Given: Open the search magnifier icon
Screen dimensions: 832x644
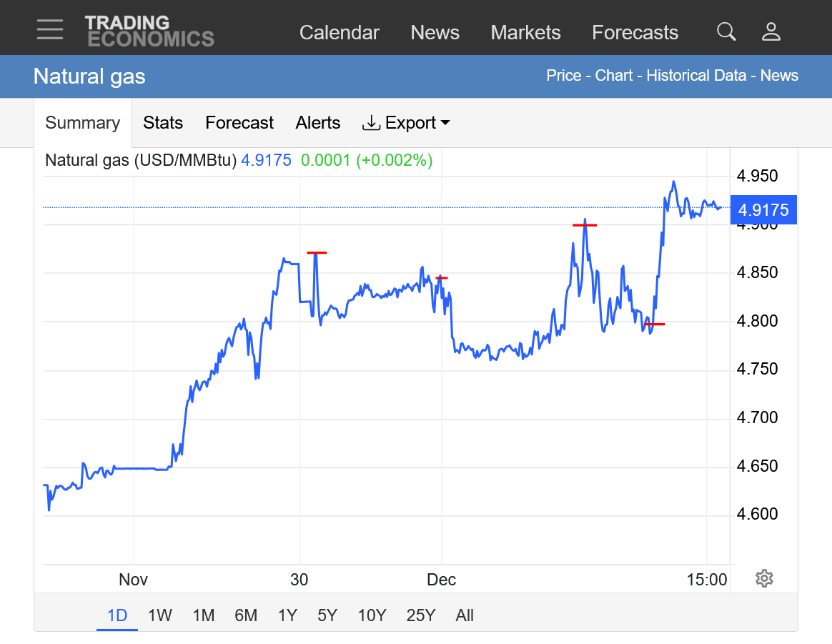Looking at the screenshot, I should click(x=726, y=31).
